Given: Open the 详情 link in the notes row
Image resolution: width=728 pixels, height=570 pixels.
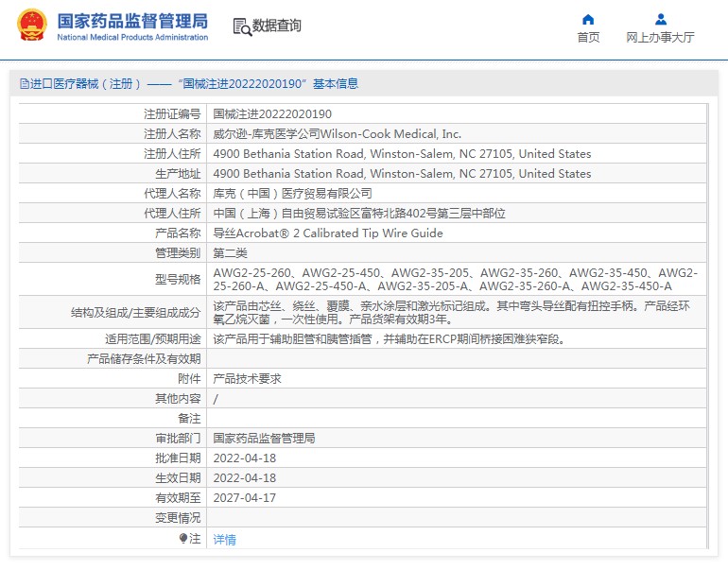Looking at the screenshot, I should click(224, 539).
